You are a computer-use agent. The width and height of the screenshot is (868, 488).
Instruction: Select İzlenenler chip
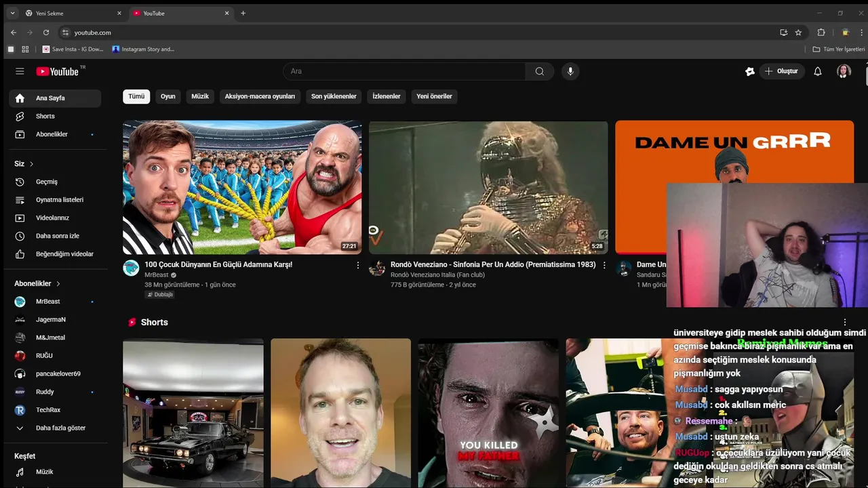click(x=387, y=96)
